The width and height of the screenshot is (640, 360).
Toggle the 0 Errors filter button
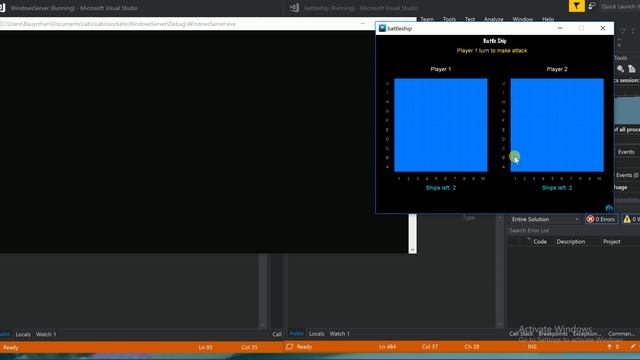click(x=601, y=219)
